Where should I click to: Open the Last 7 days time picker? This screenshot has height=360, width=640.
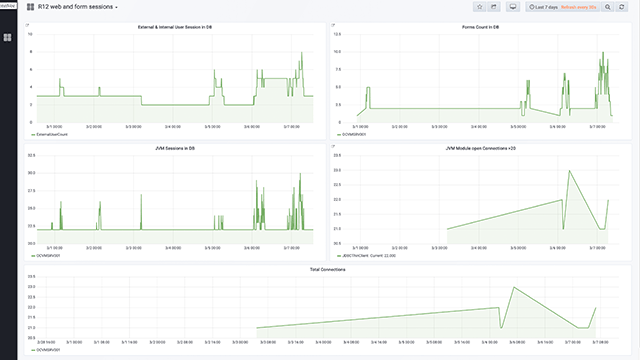(x=543, y=7)
